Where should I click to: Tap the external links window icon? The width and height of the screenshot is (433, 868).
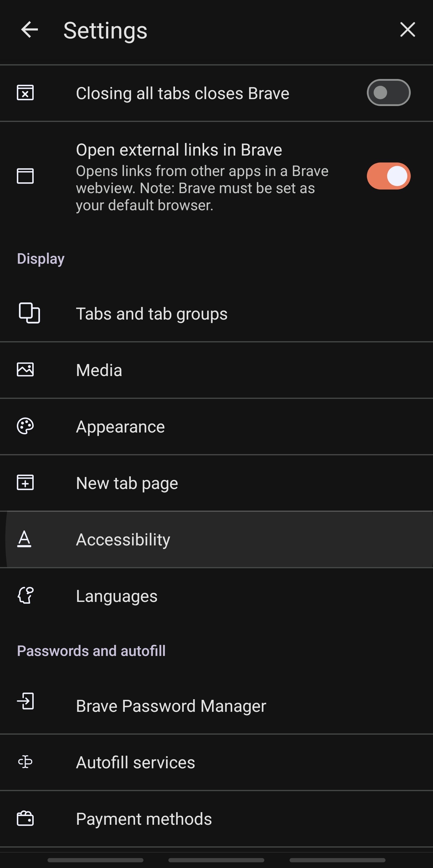(x=25, y=176)
